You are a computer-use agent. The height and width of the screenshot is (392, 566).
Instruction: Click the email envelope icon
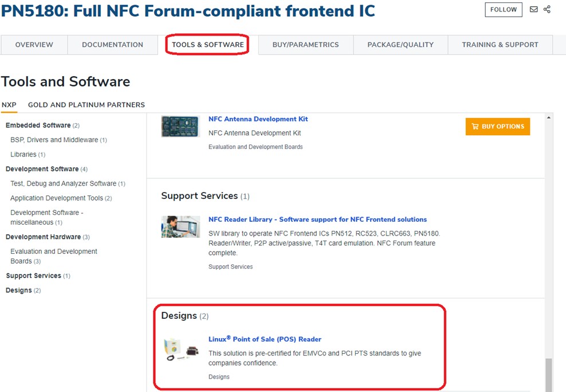(533, 9)
